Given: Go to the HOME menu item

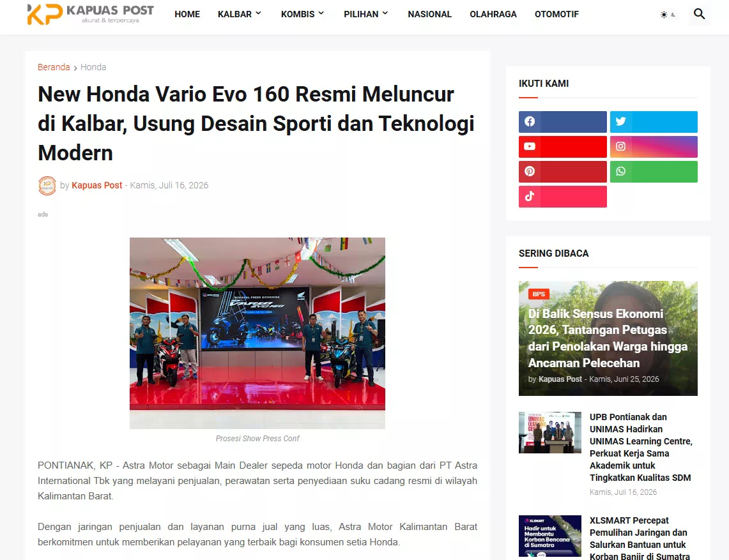Looking at the screenshot, I should click(187, 15).
